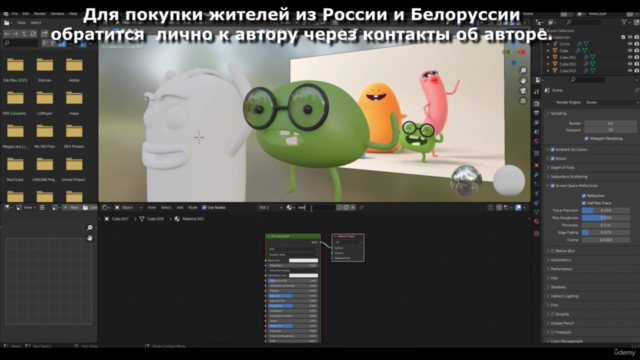This screenshot has height=360, width=640.
Task: Toggle Screen Space Reflections checkbox
Action: [x=553, y=186]
